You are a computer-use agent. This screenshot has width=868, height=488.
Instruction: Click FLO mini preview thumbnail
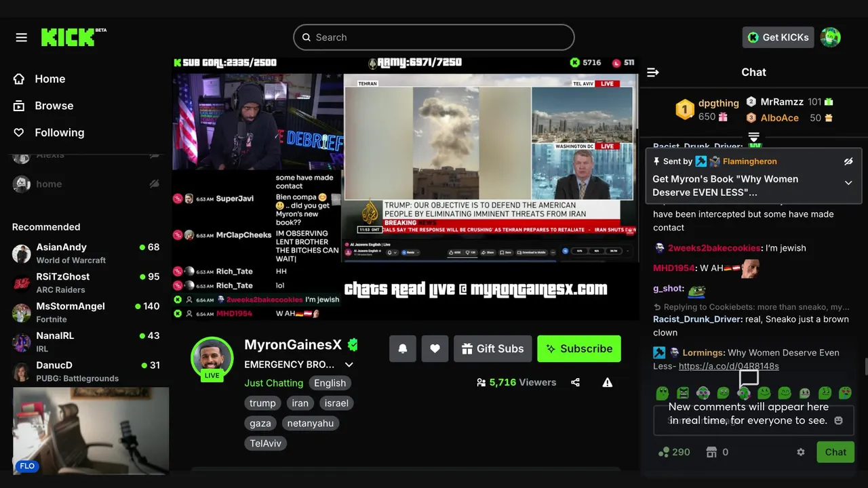coord(91,430)
